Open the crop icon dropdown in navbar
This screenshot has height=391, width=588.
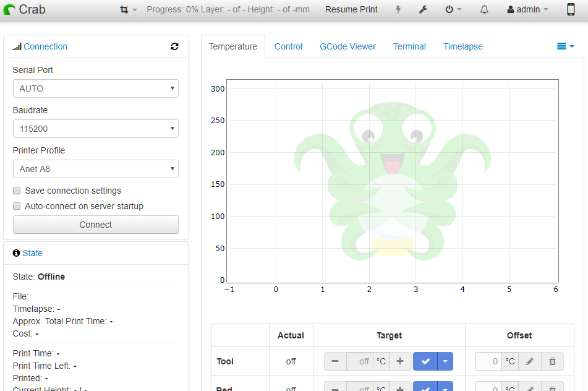tap(128, 9)
